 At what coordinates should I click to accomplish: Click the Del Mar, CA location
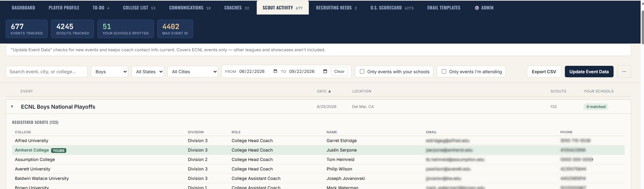coord(363,107)
